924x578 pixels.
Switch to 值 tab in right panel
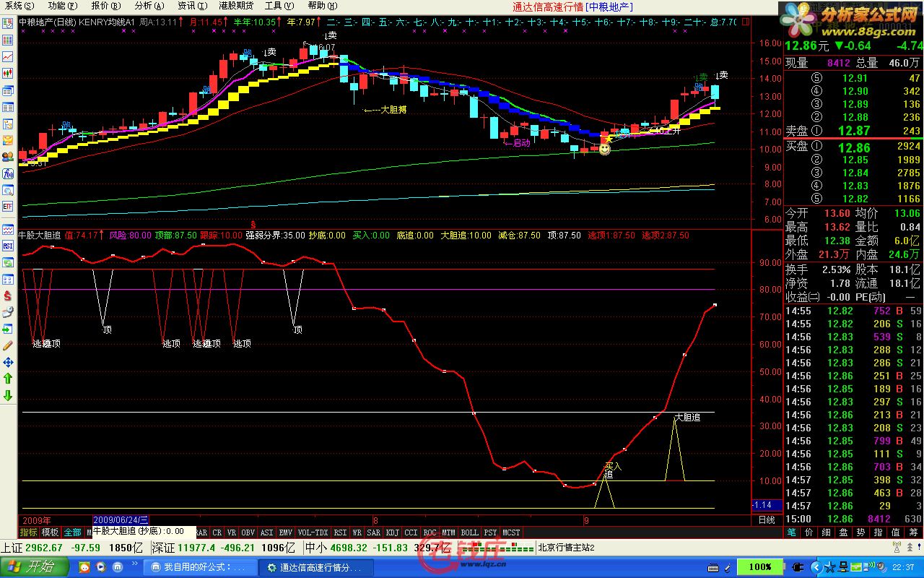[x=896, y=532]
